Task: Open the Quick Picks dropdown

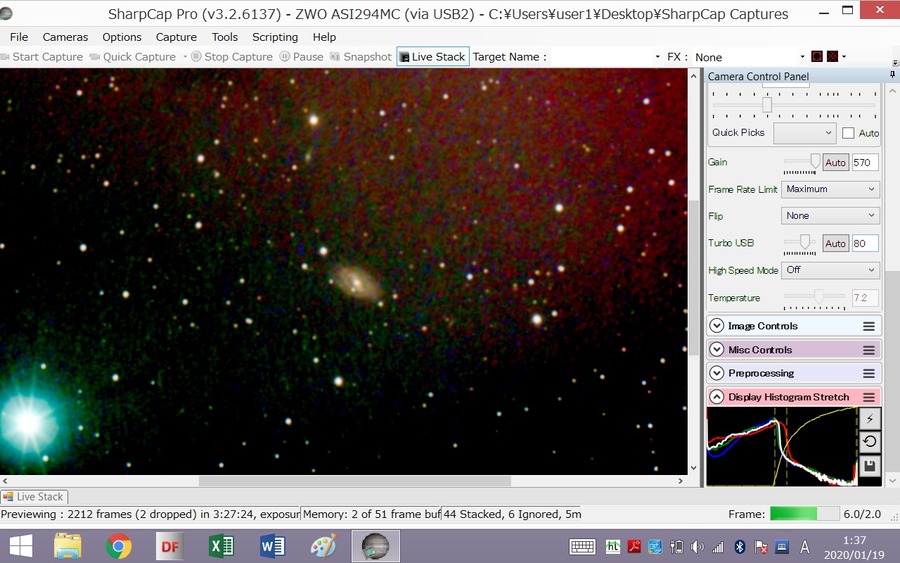Action: click(x=804, y=133)
